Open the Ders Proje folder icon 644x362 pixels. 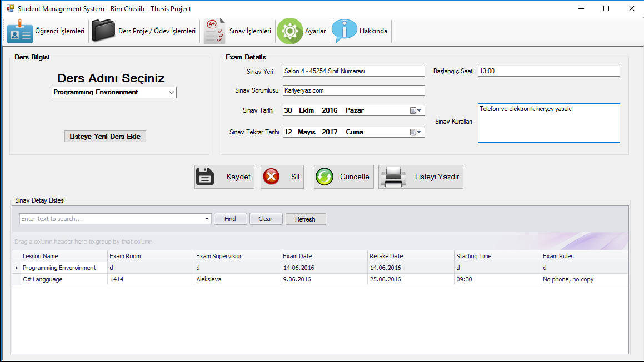click(103, 31)
